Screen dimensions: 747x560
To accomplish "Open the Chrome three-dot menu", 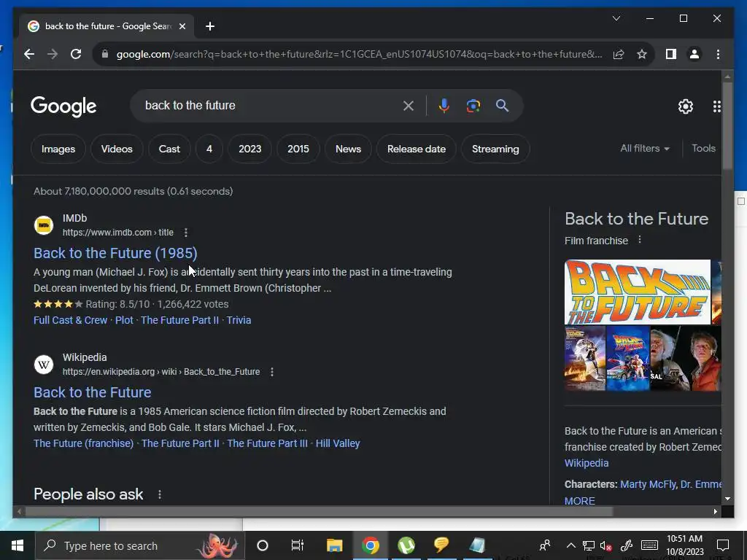I will click(x=718, y=54).
